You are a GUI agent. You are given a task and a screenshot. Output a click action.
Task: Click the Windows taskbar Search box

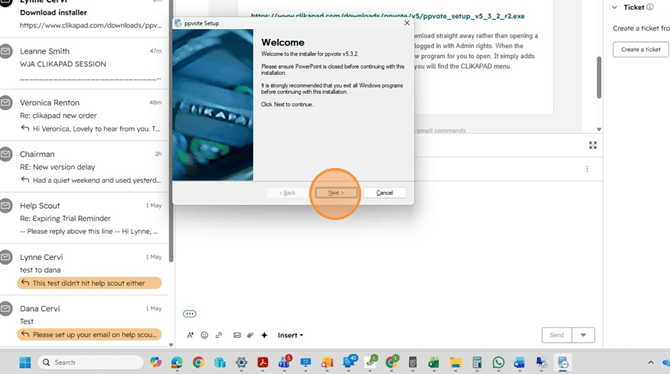(x=91, y=362)
